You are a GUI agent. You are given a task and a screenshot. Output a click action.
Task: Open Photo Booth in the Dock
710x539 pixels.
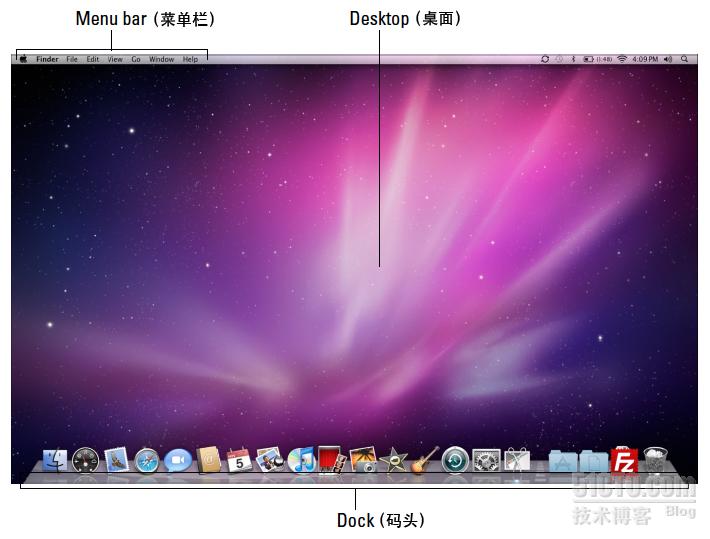point(332,460)
